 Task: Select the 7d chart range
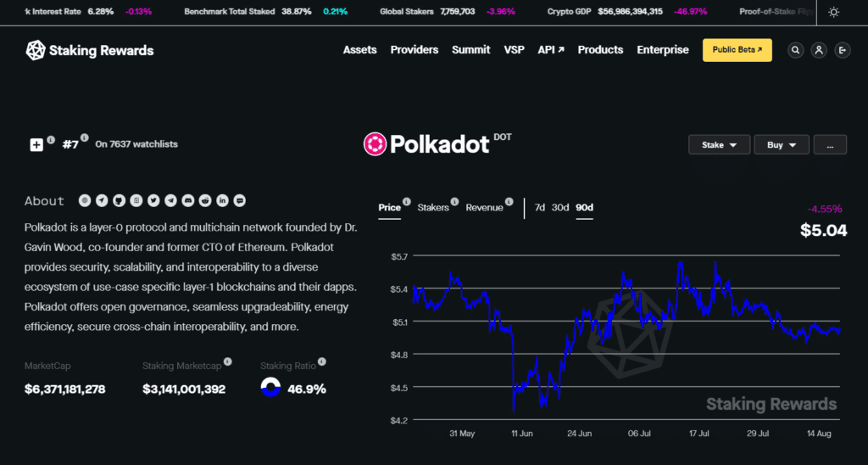pyautogui.click(x=540, y=207)
